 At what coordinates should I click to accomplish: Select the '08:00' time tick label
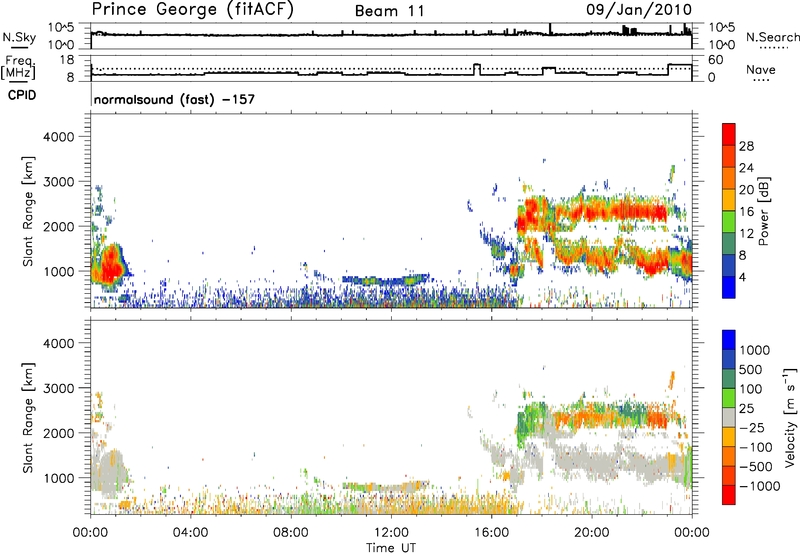coord(290,533)
